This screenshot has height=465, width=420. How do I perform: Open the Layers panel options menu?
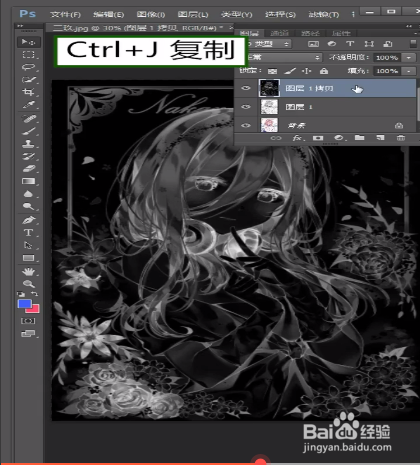click(416, 33)
